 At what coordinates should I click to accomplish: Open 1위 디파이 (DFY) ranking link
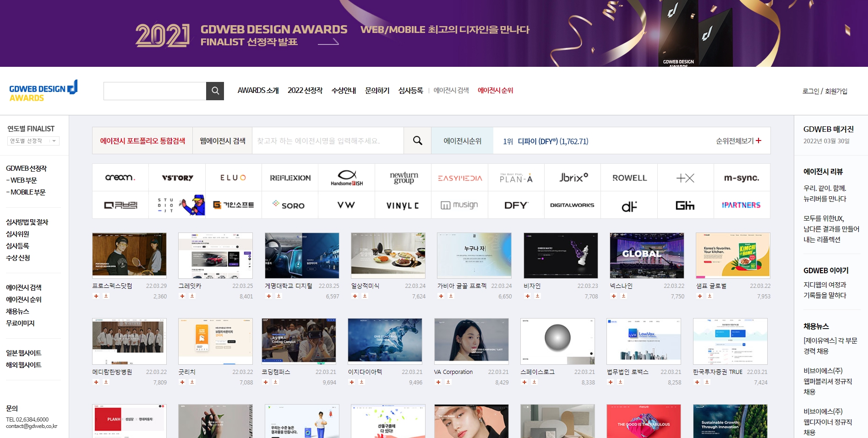pos(546,141)
